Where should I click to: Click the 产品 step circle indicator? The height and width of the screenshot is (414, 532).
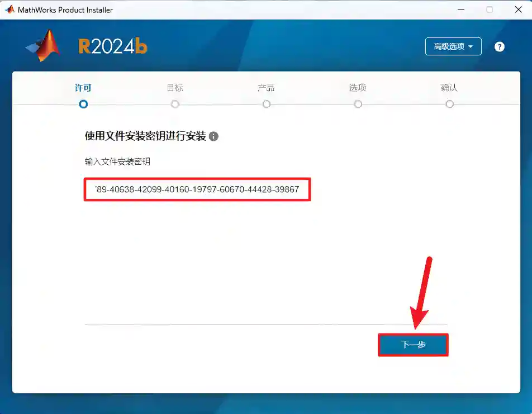pos(267,104)
